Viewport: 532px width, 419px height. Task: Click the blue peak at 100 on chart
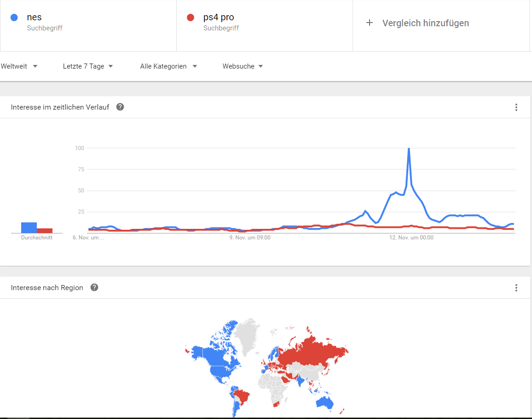click(409, 149)
